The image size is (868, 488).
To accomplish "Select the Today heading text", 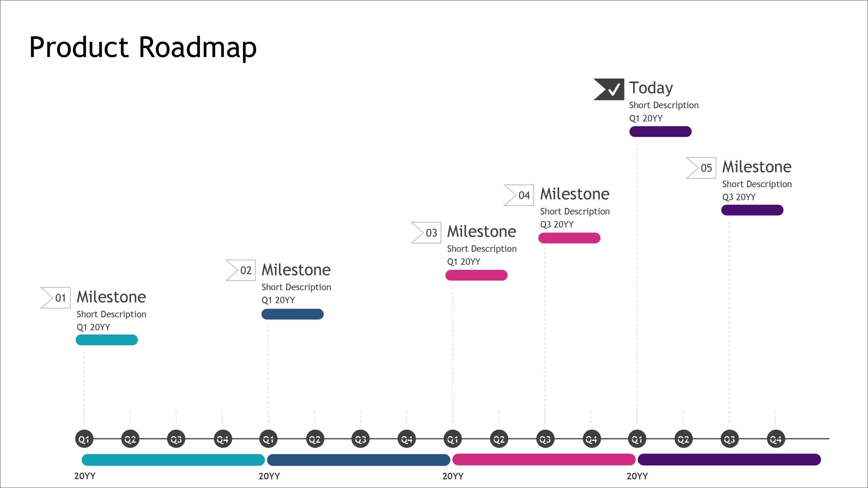I will tap(651, 88).
